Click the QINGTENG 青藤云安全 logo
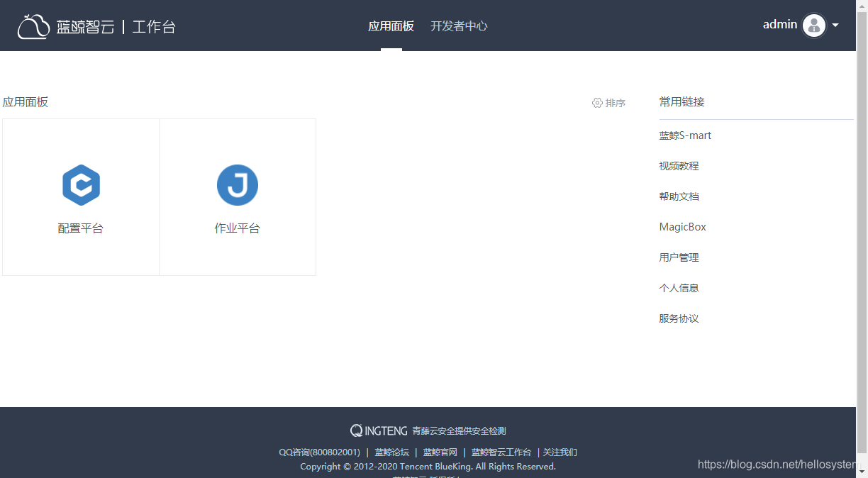Viewport: 868px width, 478px height. (x=379, y=430)
